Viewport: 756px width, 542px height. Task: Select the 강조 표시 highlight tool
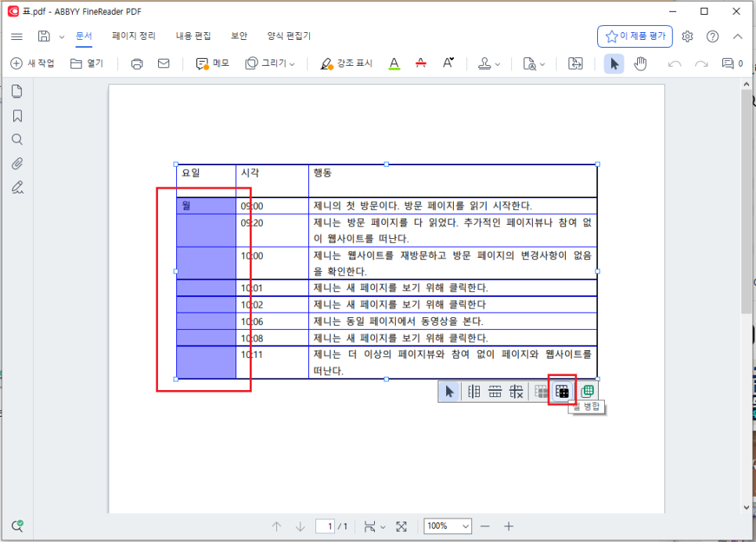[346, 63]
